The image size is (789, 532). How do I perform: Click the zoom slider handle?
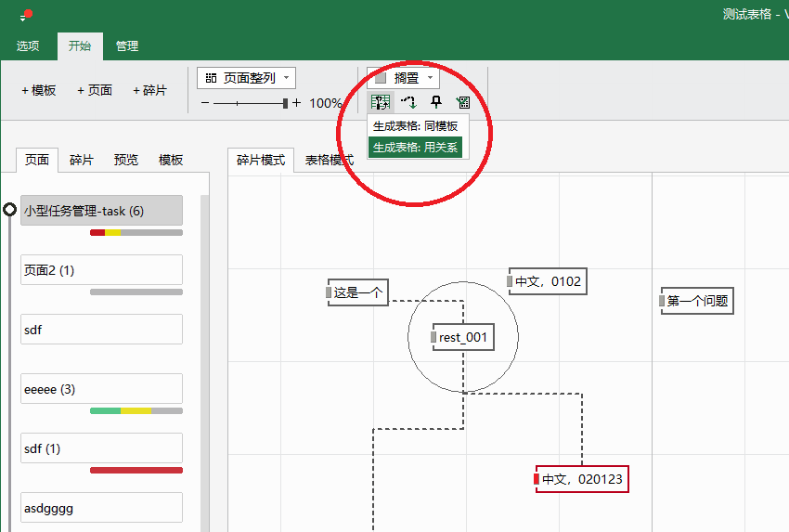tap(285, 103)
